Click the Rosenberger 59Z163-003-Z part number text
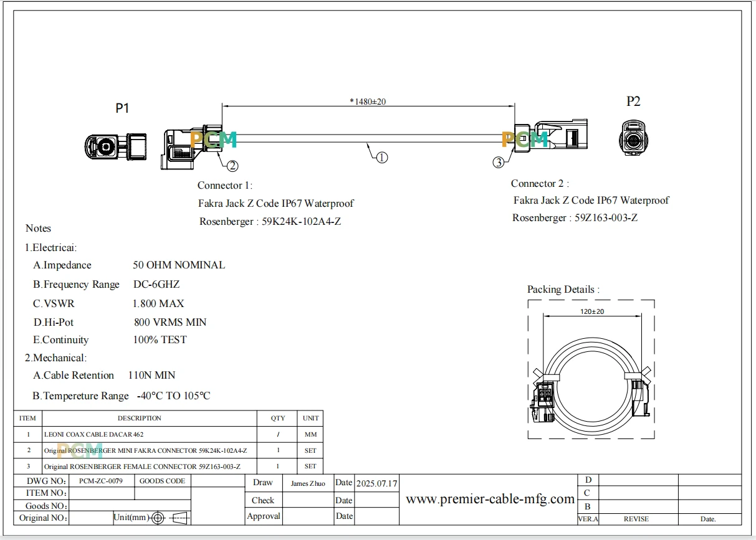This screenshot has height=540, width=756. (x=575, y=217)
